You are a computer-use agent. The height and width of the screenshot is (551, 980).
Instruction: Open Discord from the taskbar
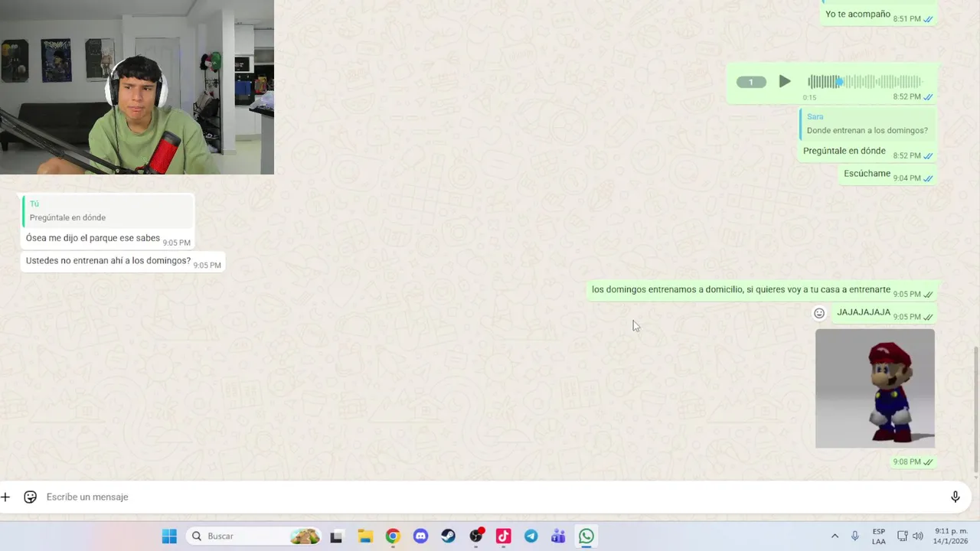point(420,536)
